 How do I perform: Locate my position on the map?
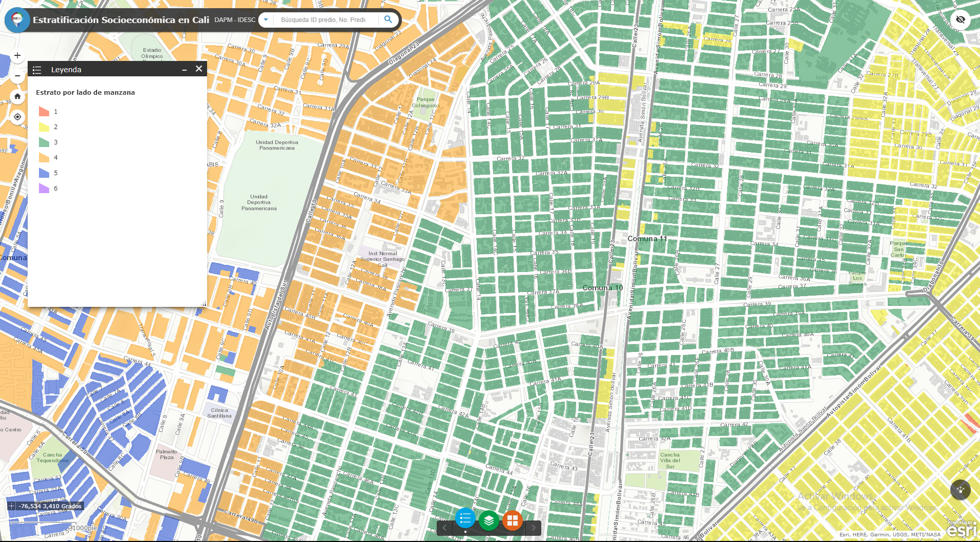click(17, 117)
